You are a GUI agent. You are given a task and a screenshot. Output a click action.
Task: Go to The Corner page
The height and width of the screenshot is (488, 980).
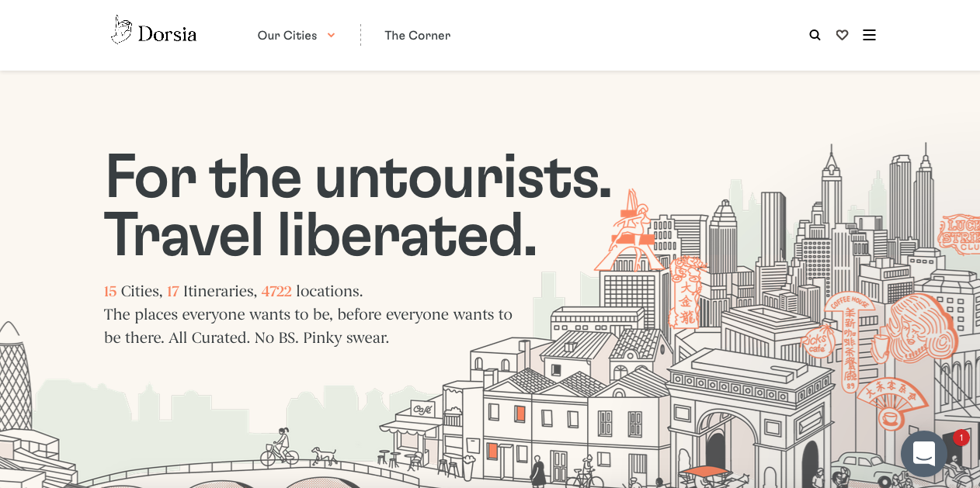(417, 35)
